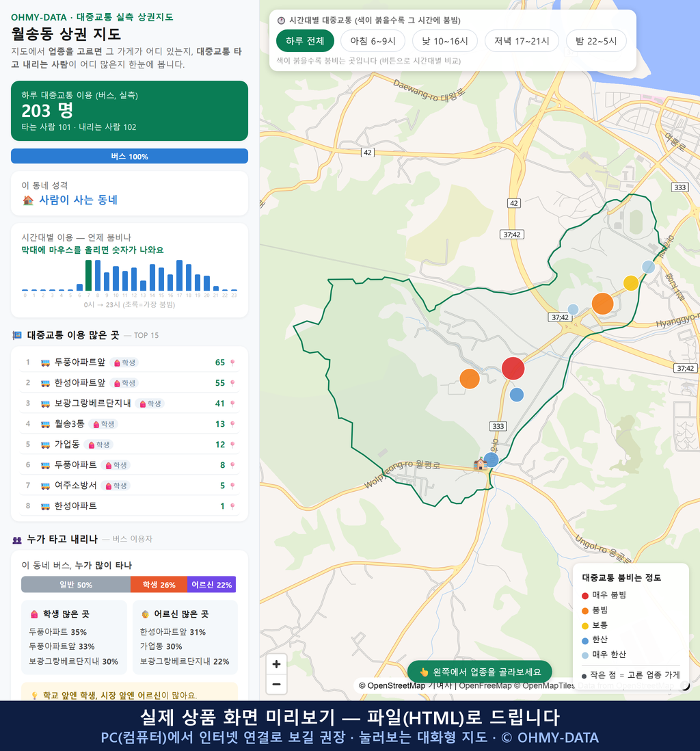Click the red 매우 붐빔 legend swatch
This screenshot has height=751, width=700.
coord(584,595)
